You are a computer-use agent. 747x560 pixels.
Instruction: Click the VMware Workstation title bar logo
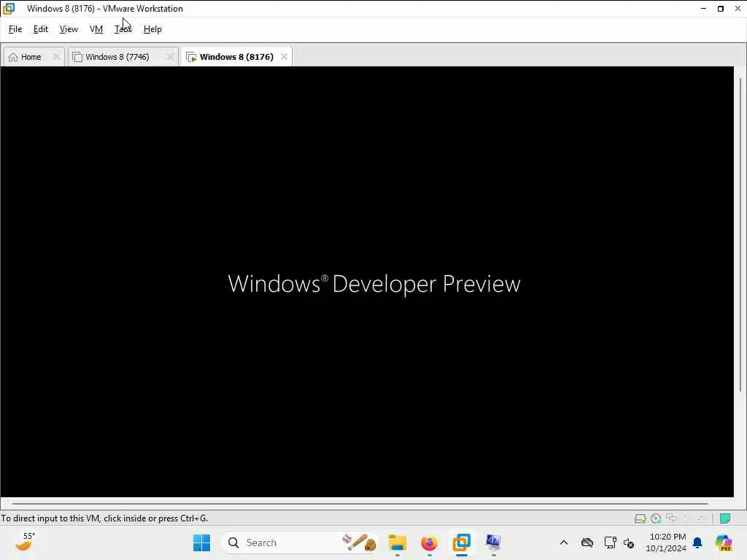[x=9, y=9]
